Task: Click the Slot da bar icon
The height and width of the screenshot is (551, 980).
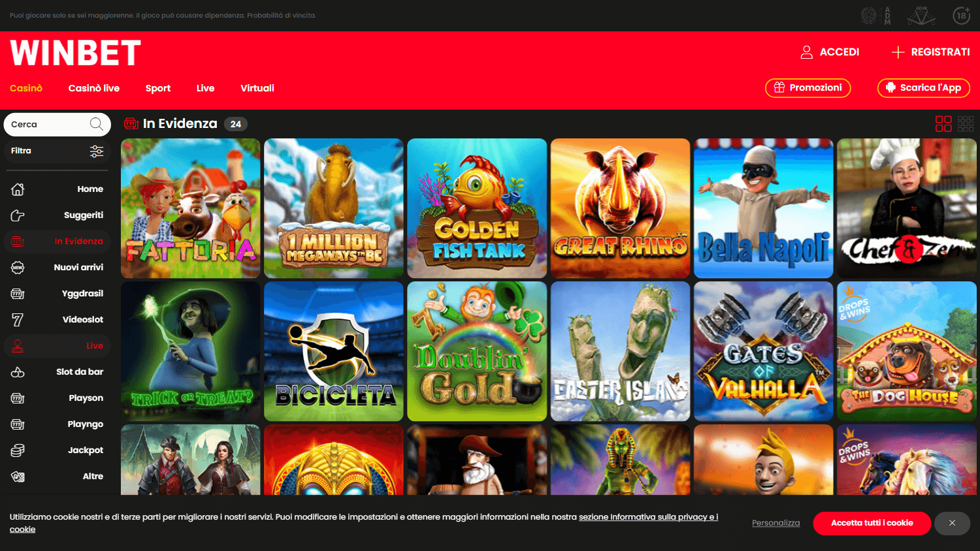Action: tap(19, 371)
